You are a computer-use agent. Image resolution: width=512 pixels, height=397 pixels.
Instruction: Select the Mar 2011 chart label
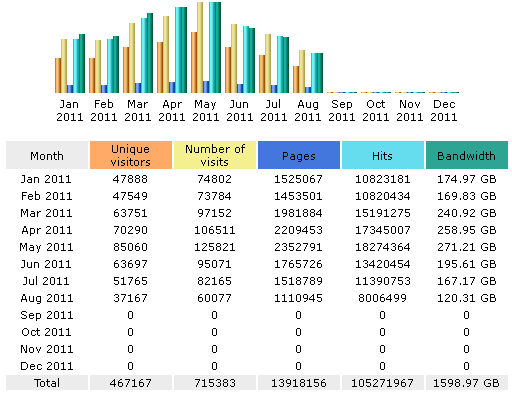coord(138,111)
